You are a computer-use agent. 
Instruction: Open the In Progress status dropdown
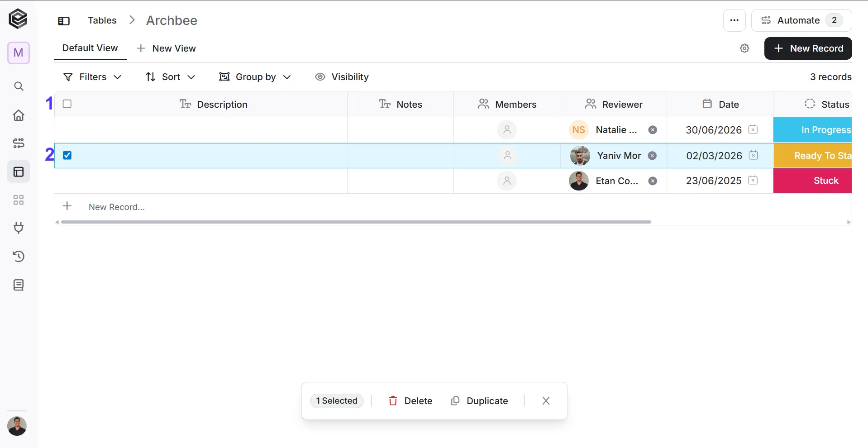[812, 130]
